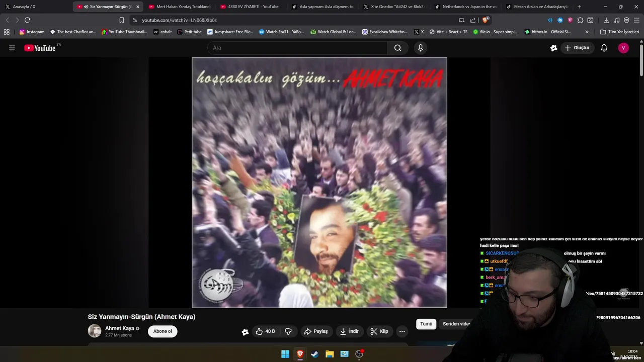Switch to X'te Onedio tab

tap(394, 7)
